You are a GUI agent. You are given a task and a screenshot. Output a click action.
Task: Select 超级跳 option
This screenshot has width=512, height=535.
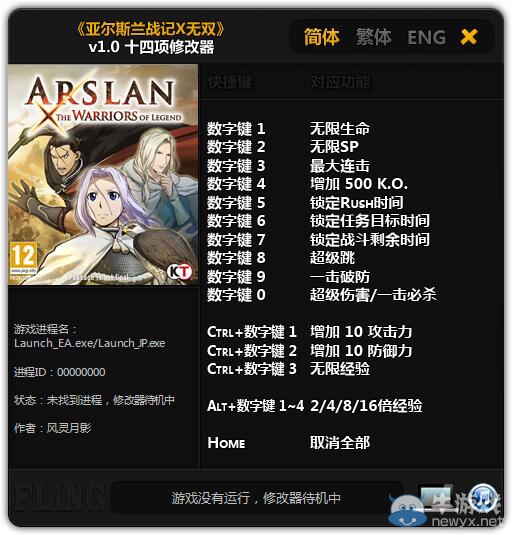click(332, 258)
